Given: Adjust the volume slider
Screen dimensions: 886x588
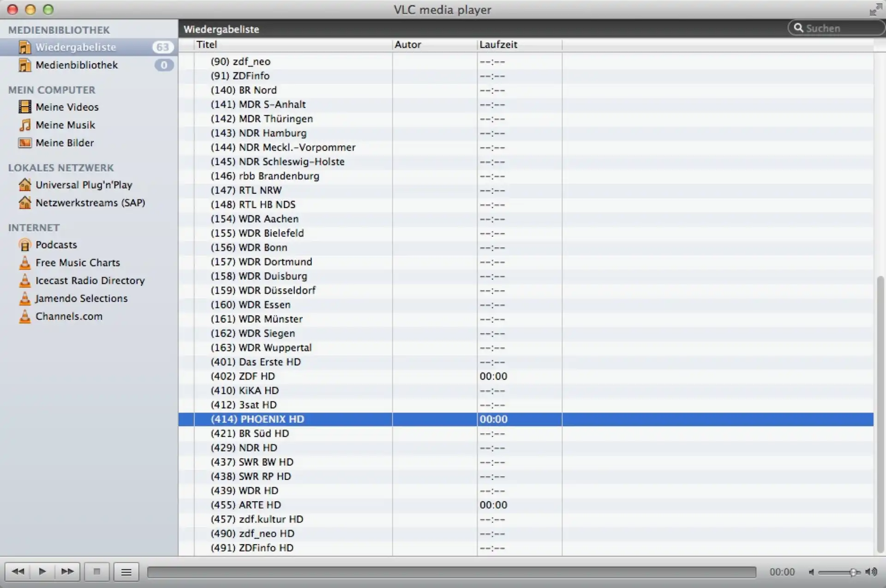Looking at the screenshot, I should click(838, 572).
